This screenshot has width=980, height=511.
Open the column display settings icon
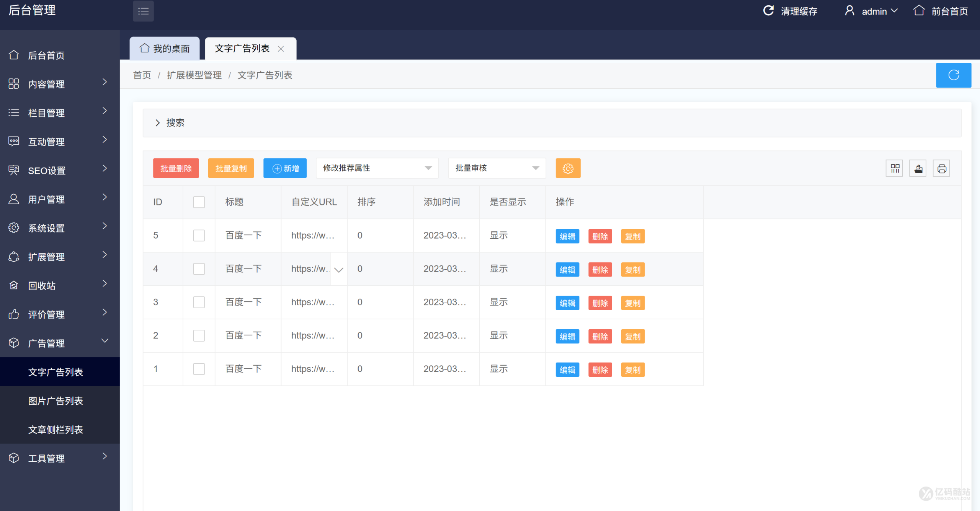coord(894,168)
